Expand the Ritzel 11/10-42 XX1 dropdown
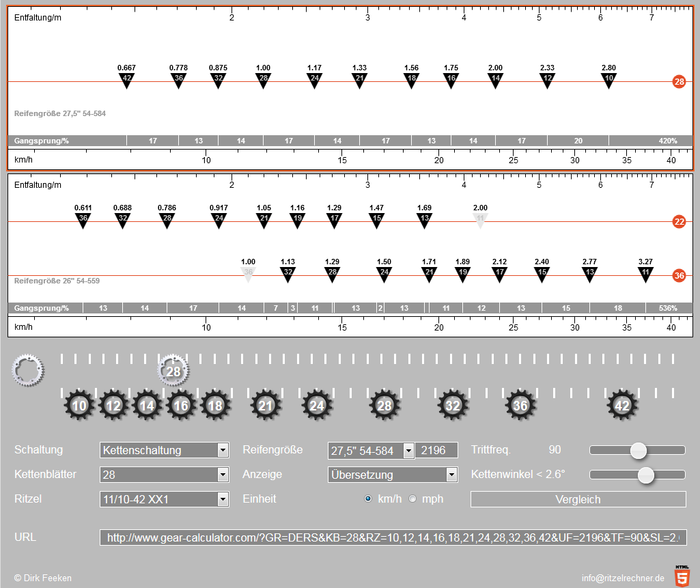Screen dimensions: 700x588 point(164,499)
